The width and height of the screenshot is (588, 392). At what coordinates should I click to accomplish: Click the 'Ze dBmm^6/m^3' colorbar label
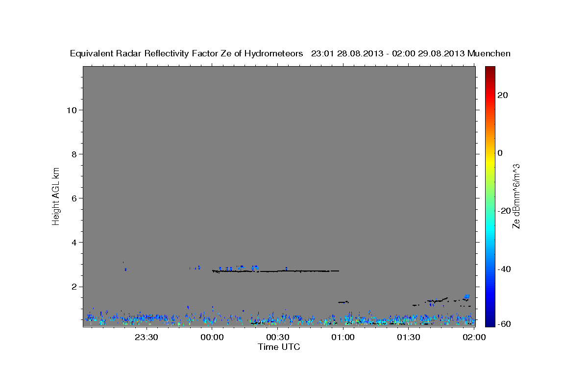(x=516, y=196)
